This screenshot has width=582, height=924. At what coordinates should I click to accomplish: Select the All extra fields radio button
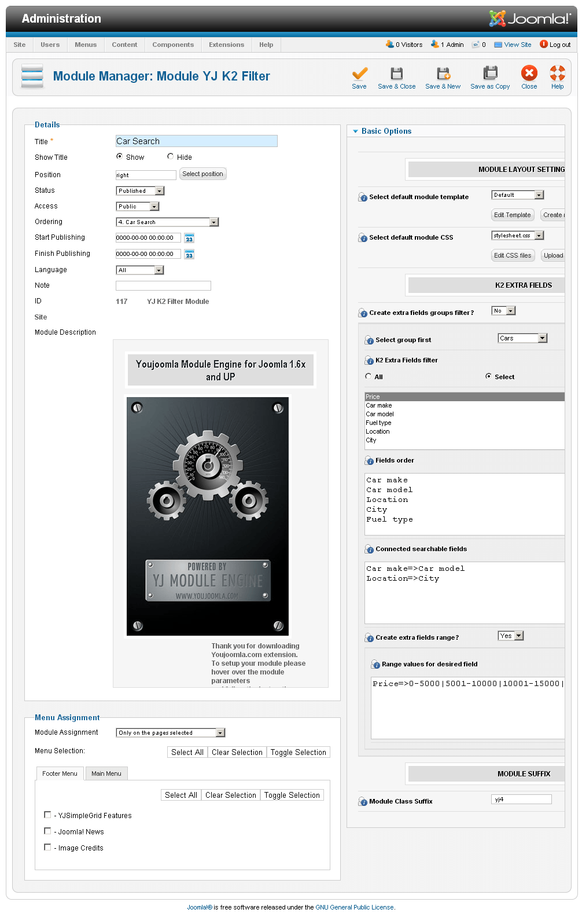pyautogui.click(x=369, y=376)
